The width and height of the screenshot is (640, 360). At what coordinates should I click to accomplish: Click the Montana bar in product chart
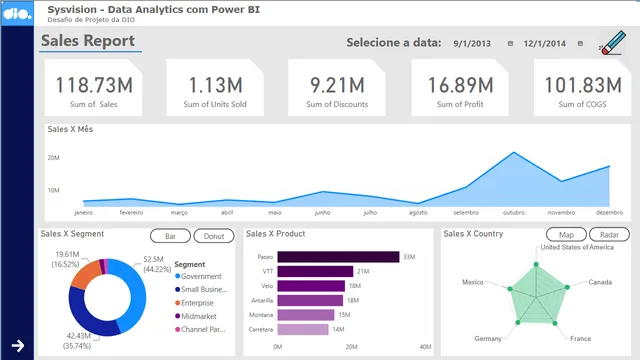tap(306, 315)
